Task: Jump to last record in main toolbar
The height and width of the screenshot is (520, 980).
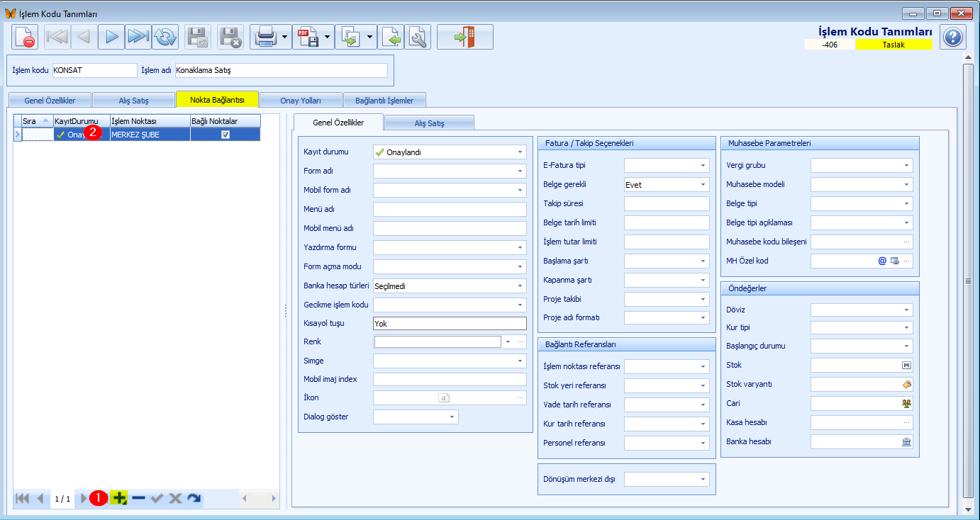Action: point(138,37)
